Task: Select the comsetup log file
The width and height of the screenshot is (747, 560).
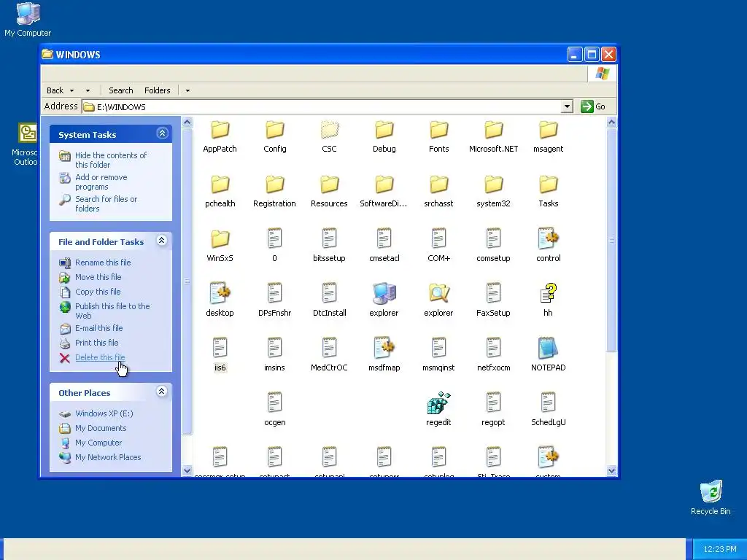Action: click(x=494, y=246)
